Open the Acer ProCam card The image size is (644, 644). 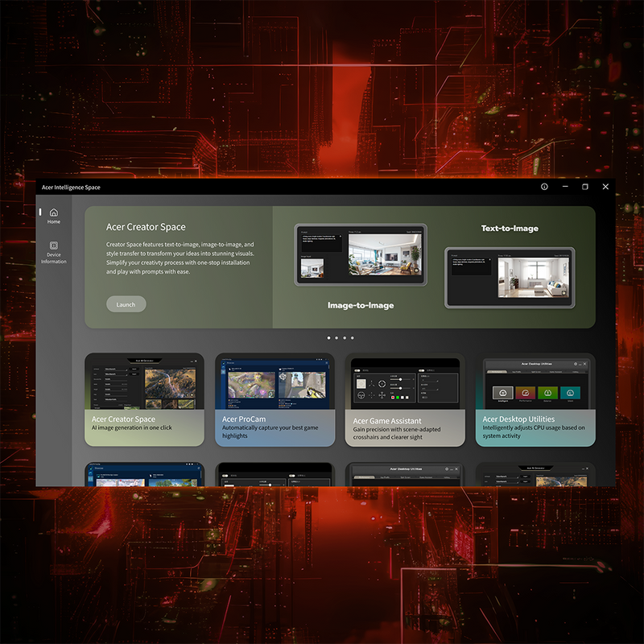point(275,399)
